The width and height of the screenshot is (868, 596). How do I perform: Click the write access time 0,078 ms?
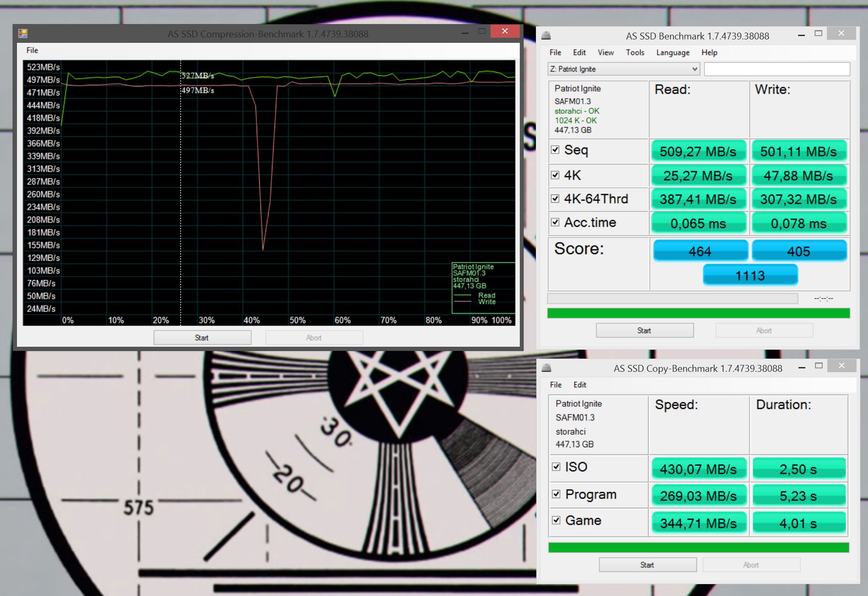pos(799,223)
